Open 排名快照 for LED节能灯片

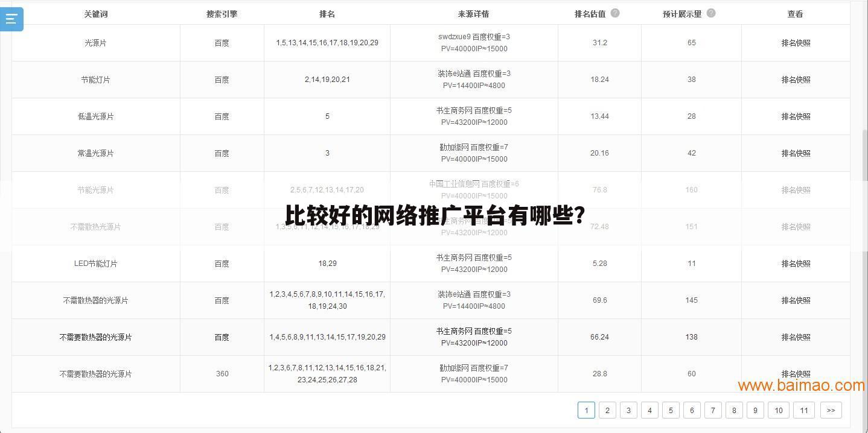tap(796, 263)
